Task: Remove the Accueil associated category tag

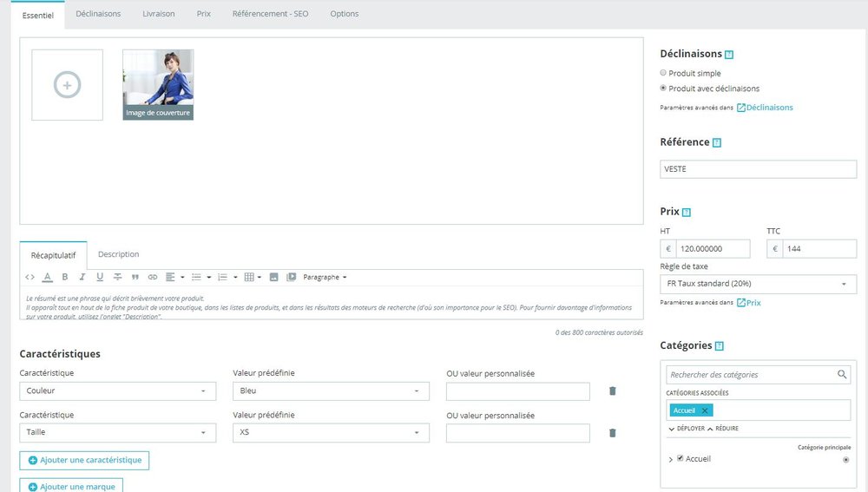Action: click(705, 410)
